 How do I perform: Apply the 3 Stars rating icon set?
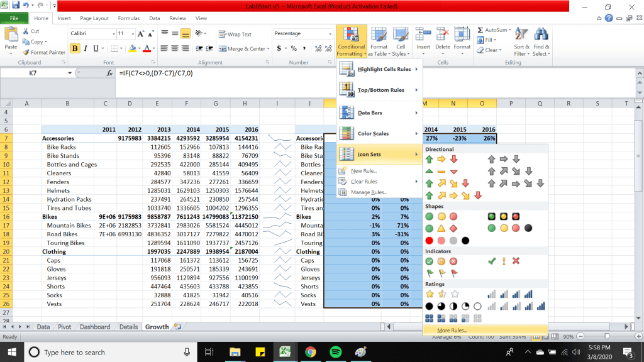(441, 293)
